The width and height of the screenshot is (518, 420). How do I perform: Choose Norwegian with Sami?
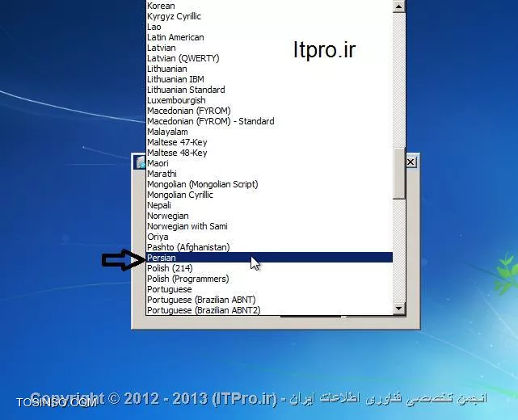269,226
